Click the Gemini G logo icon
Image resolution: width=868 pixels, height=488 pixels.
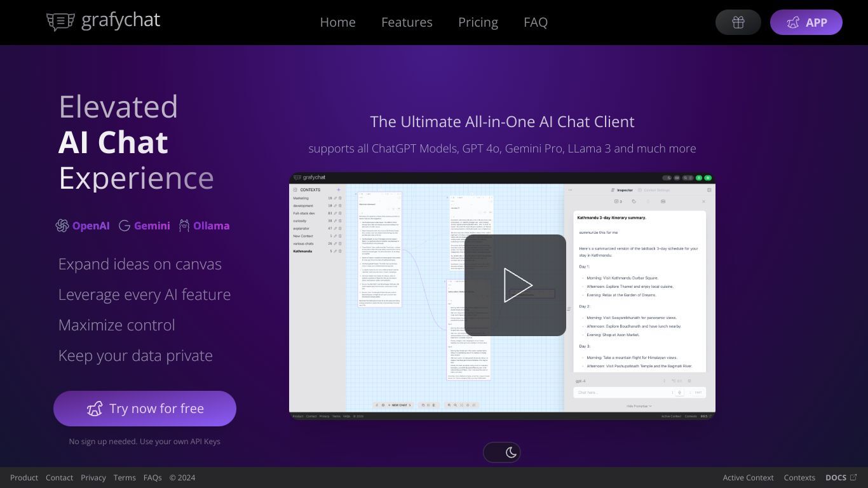pos(125,226)
